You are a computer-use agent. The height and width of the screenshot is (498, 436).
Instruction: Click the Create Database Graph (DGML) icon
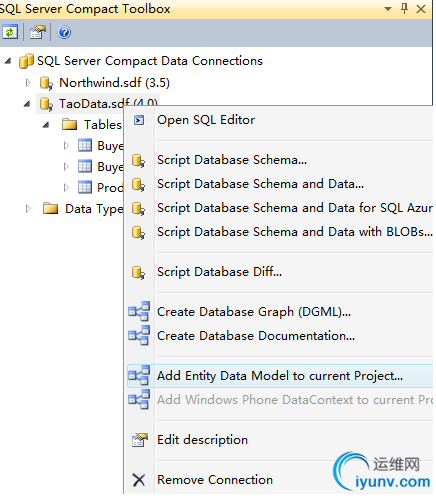(x=139, y=311)
